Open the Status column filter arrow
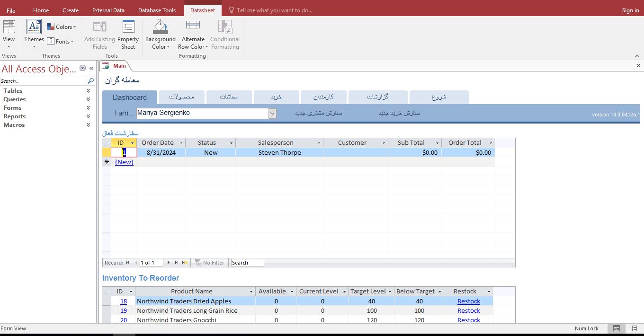Screen dimensions: 644x336 tap(231, 143)
